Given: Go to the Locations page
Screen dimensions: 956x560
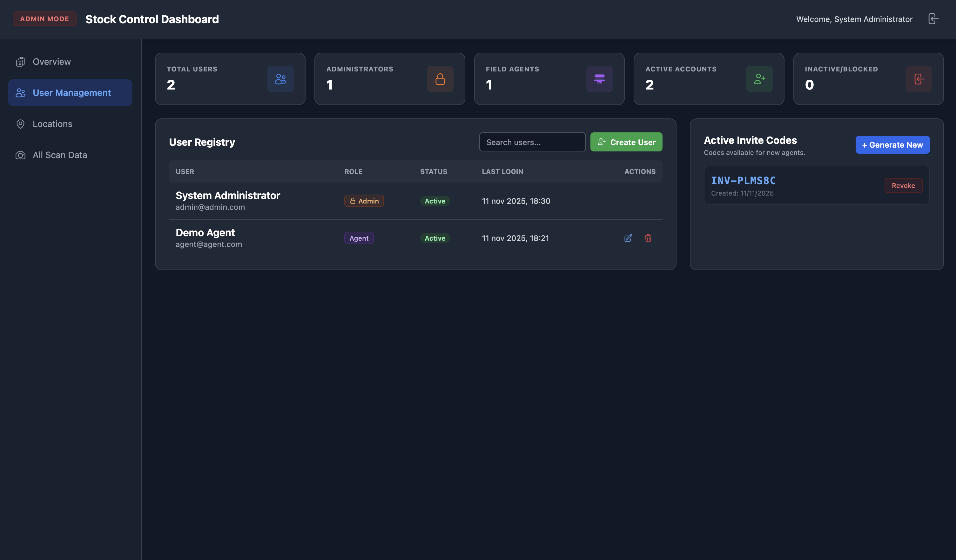Looking at the screenshot, I should 52,124.
